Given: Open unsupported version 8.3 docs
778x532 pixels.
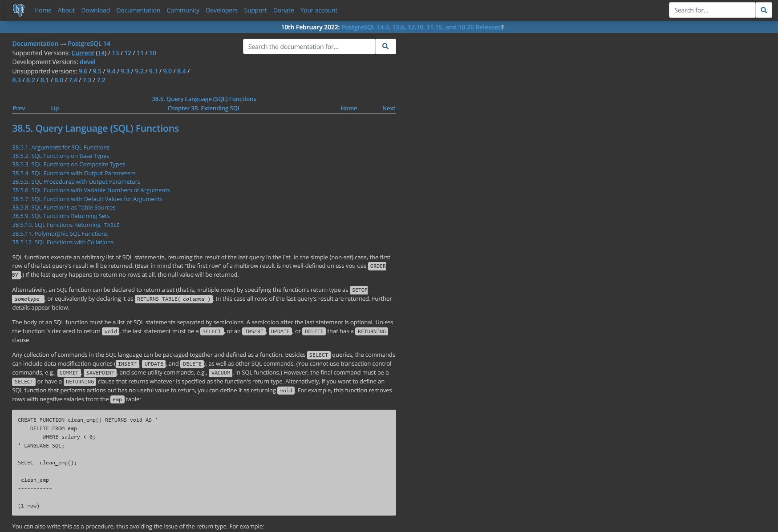Looking at the screenshot, I should tap(16, 80).
